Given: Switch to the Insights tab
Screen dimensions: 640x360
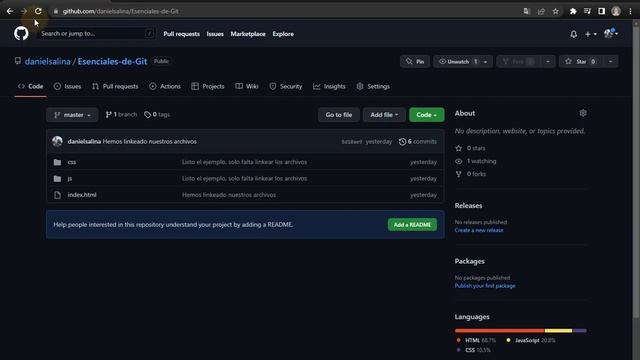Looking at the screenshot, I should click(x=329, y=87).
